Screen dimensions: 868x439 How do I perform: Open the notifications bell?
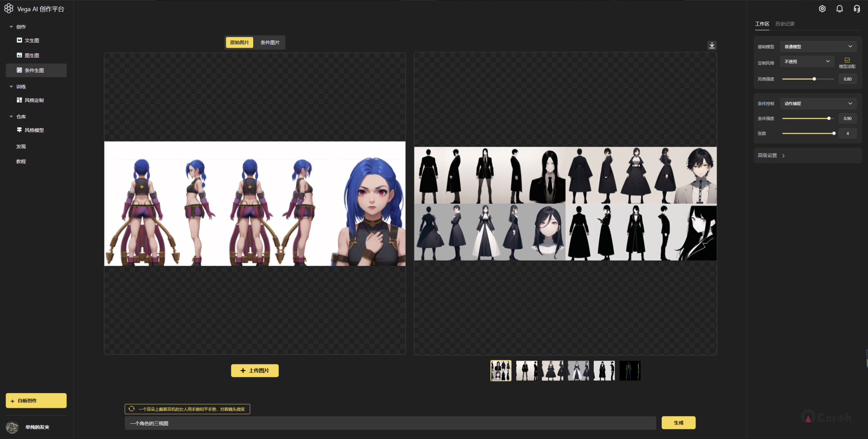(x=839, y=9)
